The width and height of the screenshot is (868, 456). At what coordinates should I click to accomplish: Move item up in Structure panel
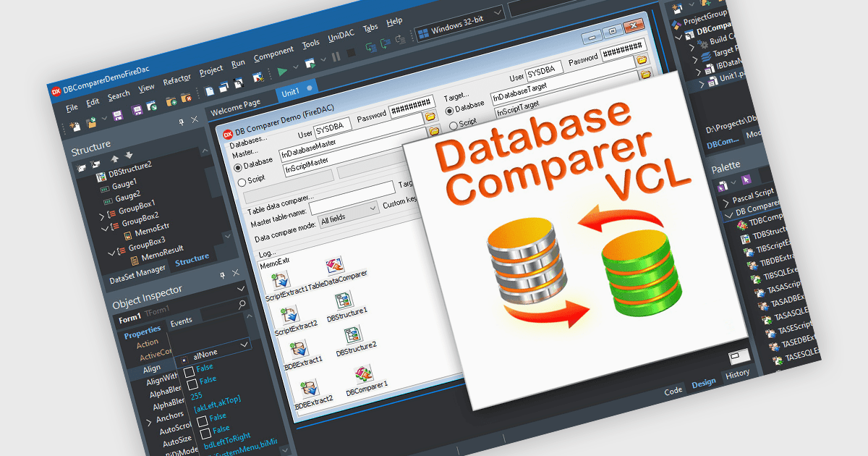114,157
